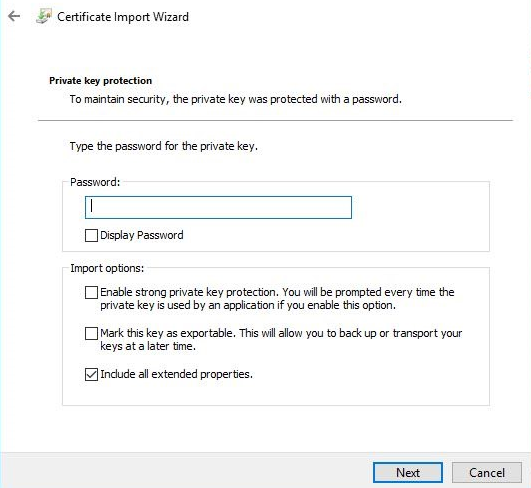Click the 'Type the password for the private key' text

[164, 146]
